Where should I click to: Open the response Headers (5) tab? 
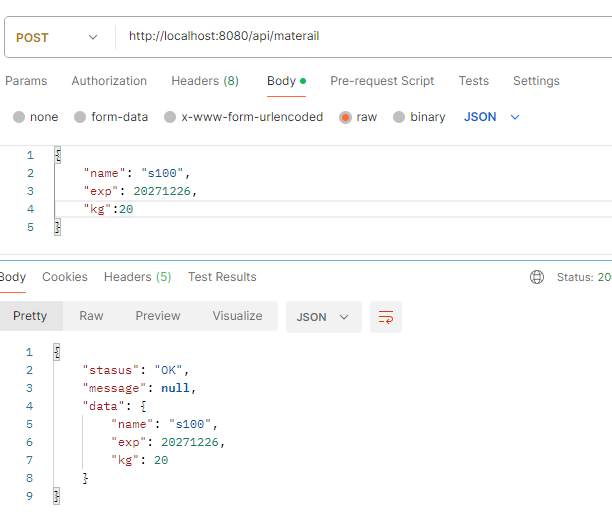(137, 277)
